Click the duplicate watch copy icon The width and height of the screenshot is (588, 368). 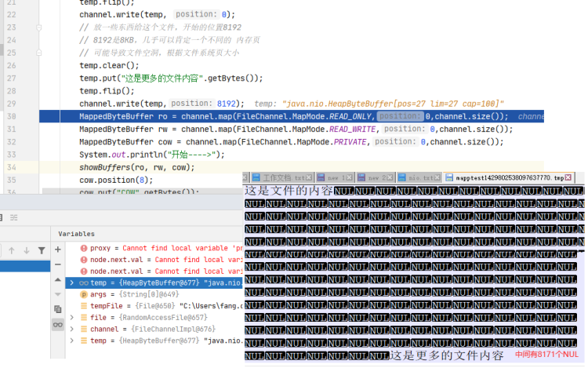coord(57,309)
